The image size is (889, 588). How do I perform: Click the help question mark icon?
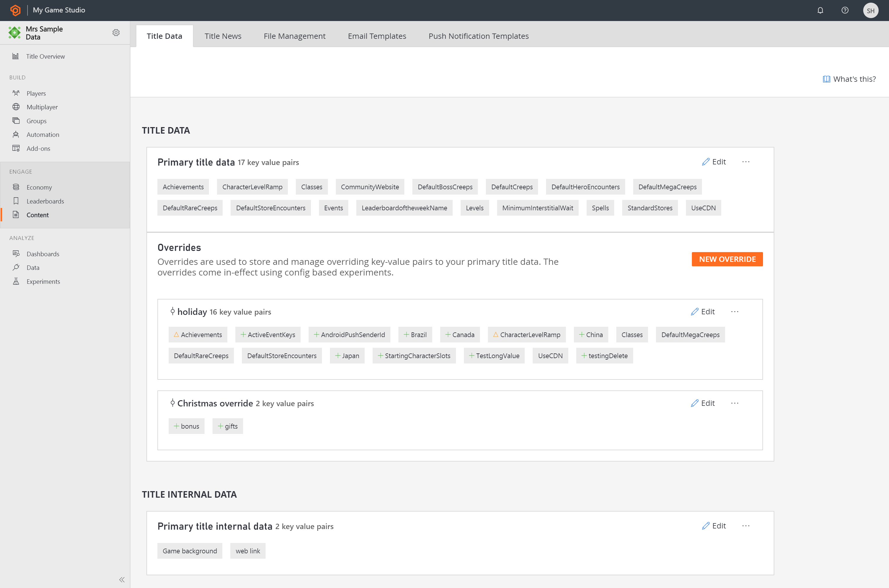(x=845, y=10)
